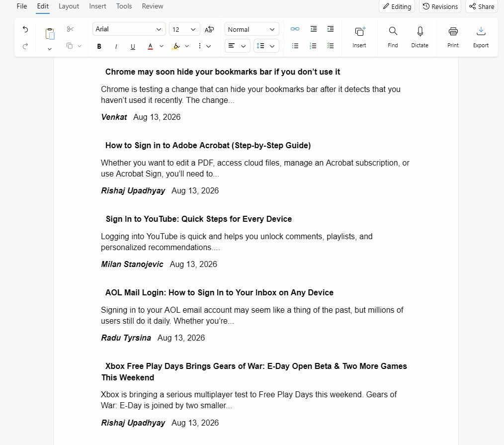504x445 pixels.
Task: Expand the copy options arrow
Action: [x=80, y=46]
